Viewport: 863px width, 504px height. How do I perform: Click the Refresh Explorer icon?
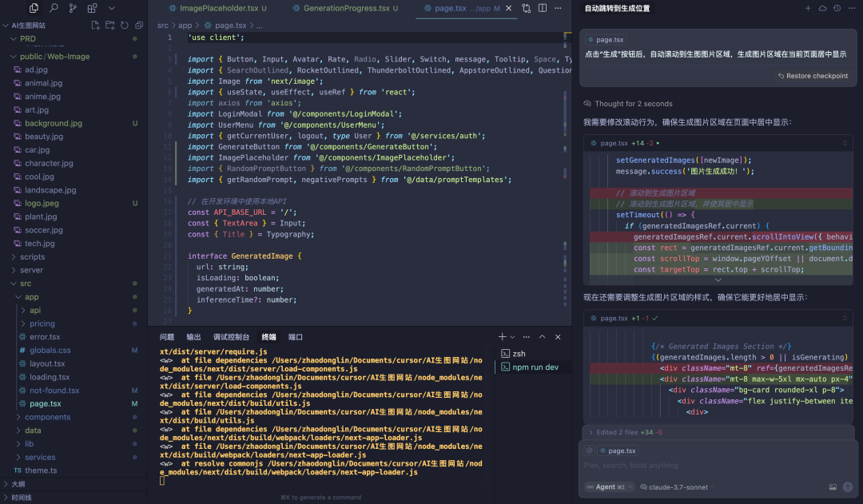point(125,26)
